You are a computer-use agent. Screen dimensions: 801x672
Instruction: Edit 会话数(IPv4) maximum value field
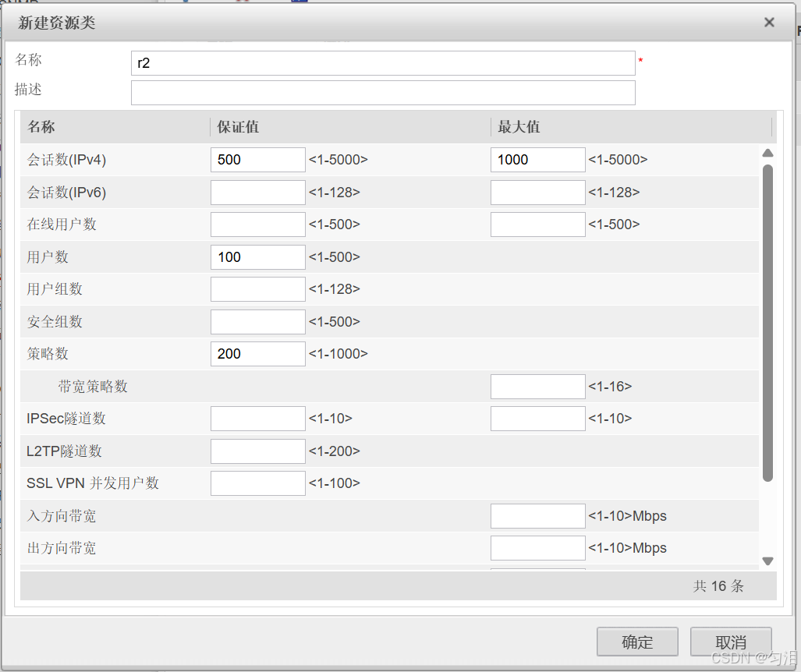point(538,160)
